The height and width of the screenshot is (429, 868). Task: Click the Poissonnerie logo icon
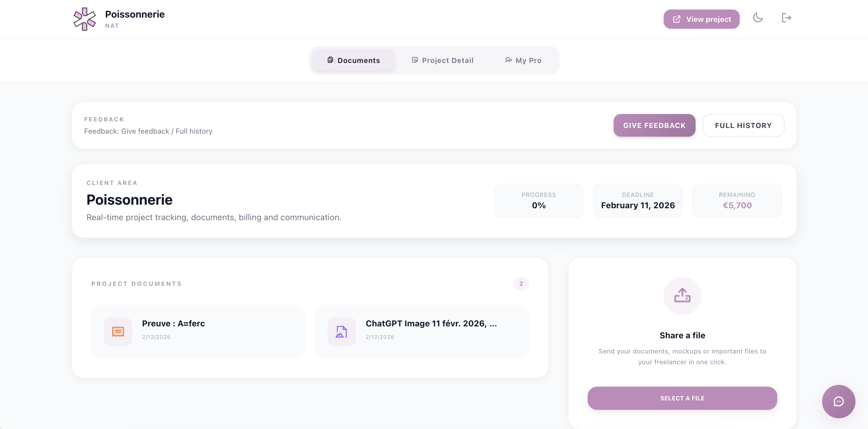coord(85,19)
